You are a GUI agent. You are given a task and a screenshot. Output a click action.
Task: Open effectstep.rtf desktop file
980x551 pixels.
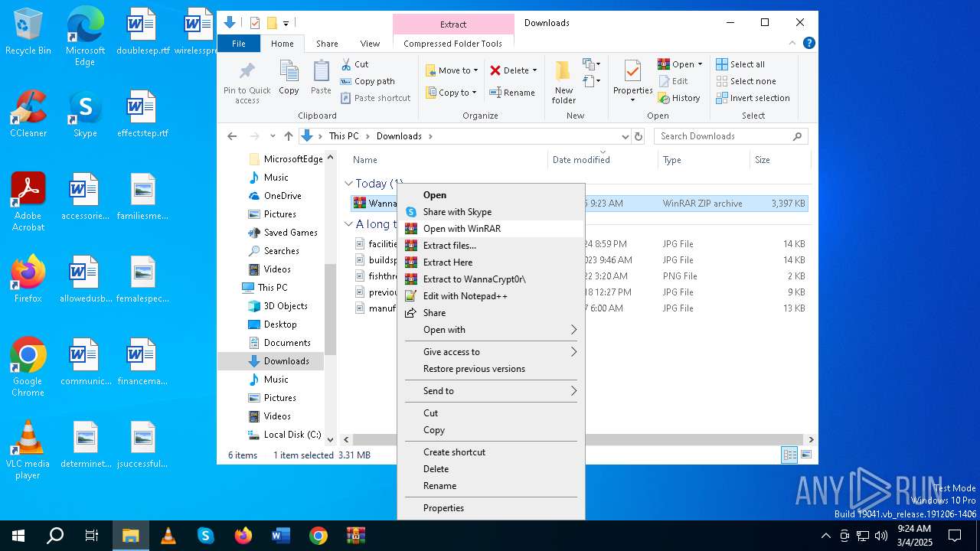pos(142,113)
